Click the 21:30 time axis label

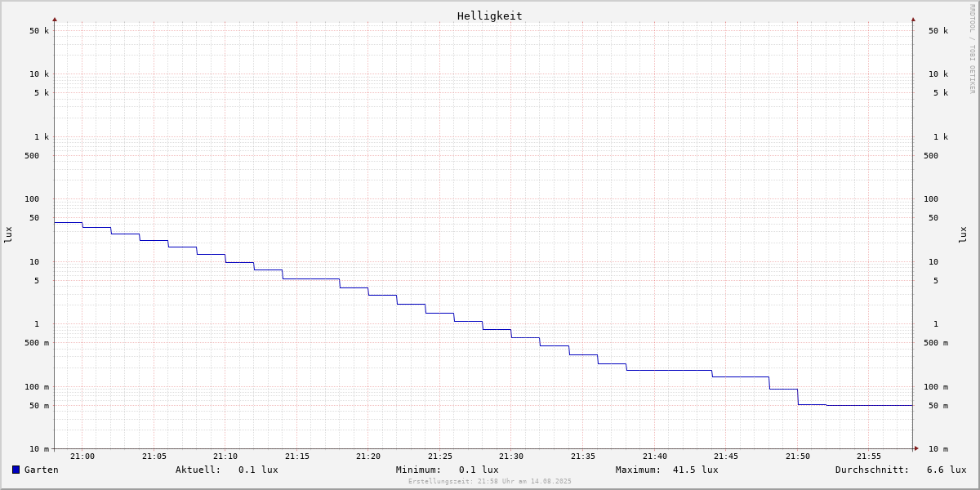coord(511,457)
